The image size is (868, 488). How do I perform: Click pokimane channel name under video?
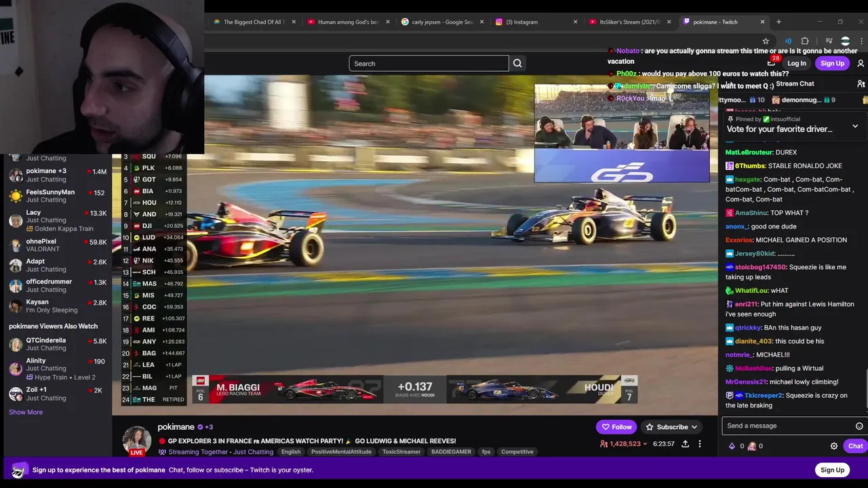176,427
